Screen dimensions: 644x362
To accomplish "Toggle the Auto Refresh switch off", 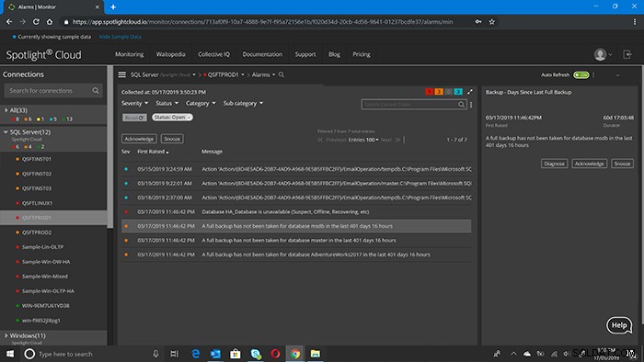I will pyautogui.click(x=581, y=75).
